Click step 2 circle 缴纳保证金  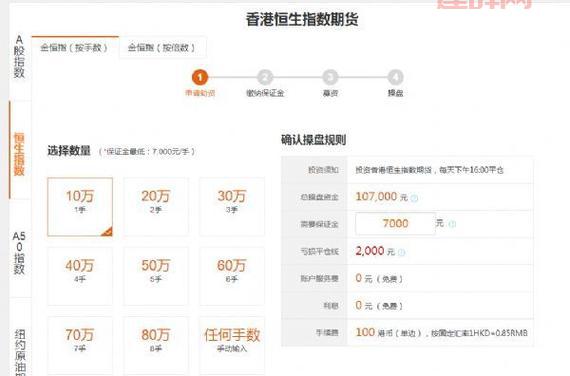pos(265,77)
